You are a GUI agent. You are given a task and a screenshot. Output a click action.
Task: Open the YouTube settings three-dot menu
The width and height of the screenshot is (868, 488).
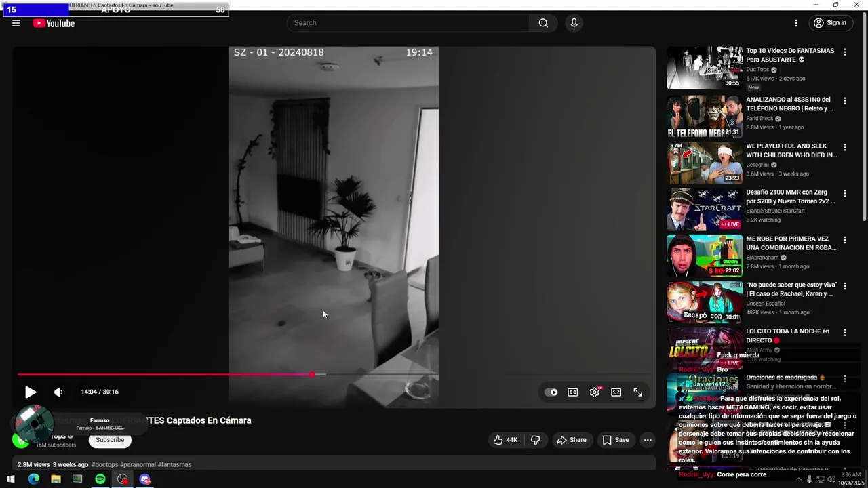pyautogui.click(x=796, y=23)
